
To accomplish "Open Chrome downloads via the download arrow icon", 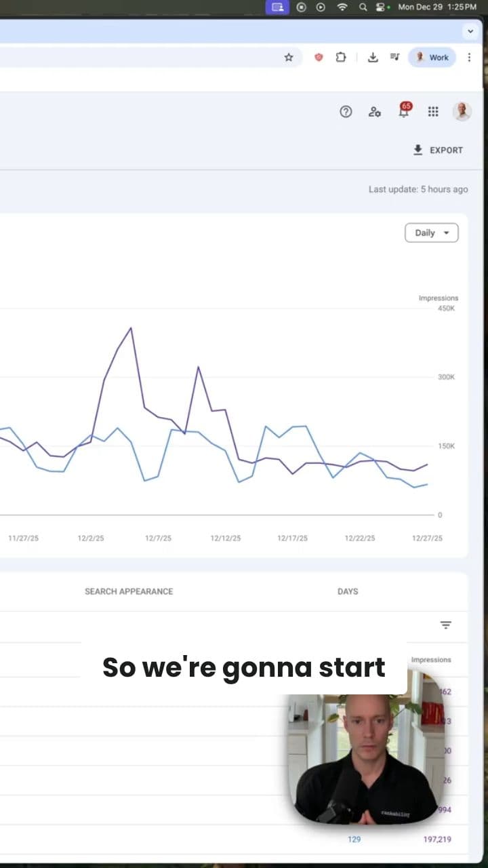I will coord(373,58).
